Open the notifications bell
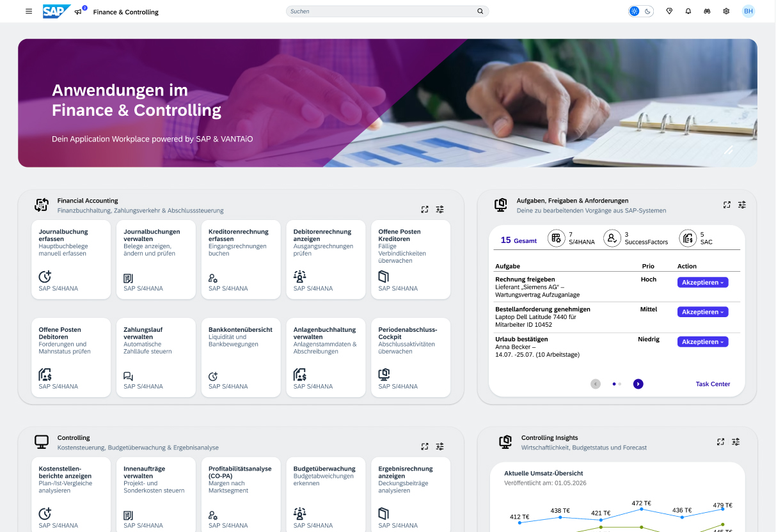 [x=688, y=12]
